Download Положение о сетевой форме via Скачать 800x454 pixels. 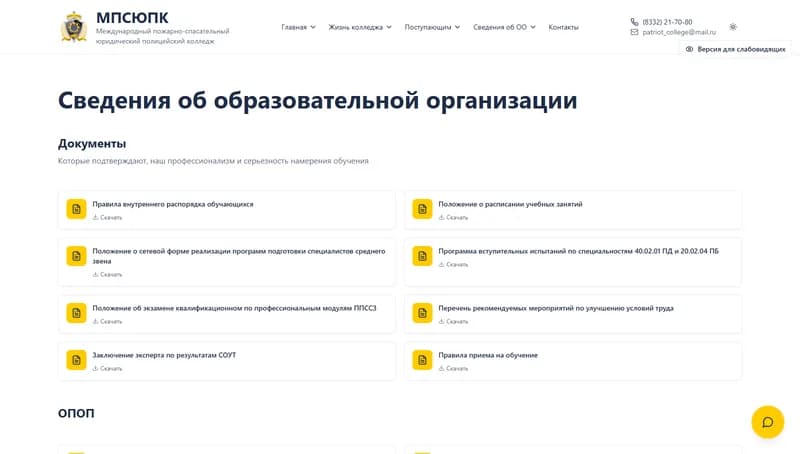tap(107, 274)
